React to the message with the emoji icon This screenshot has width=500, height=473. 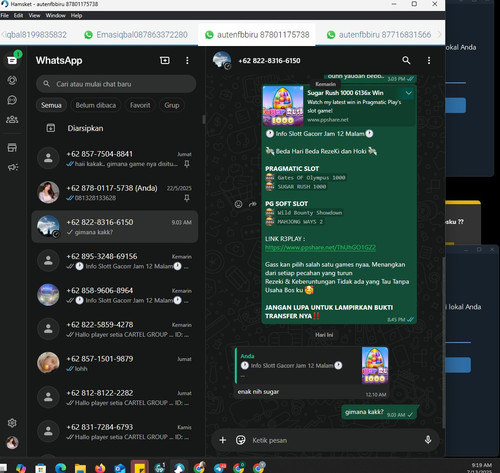pos(238,204)
